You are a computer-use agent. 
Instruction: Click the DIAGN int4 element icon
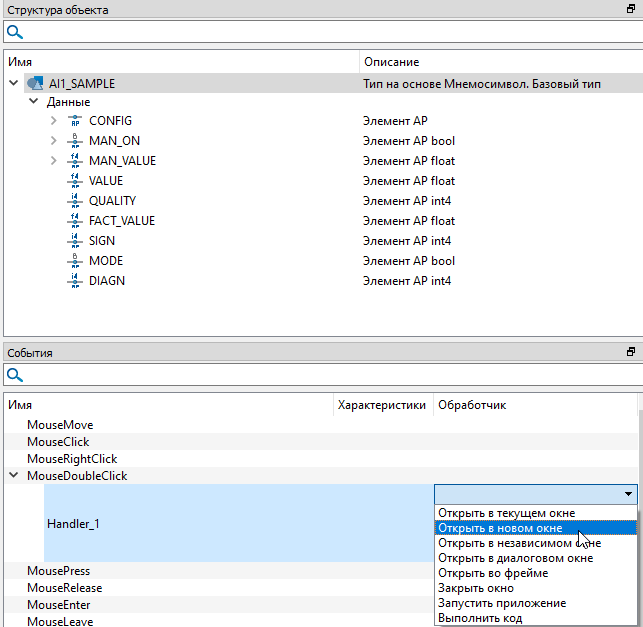coord(74,281)
